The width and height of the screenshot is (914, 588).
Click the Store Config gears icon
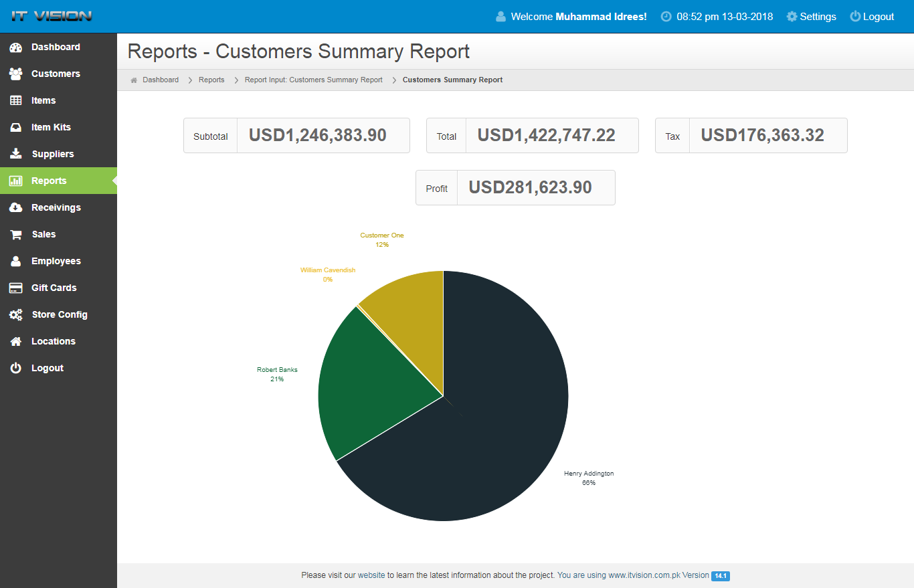15,315
